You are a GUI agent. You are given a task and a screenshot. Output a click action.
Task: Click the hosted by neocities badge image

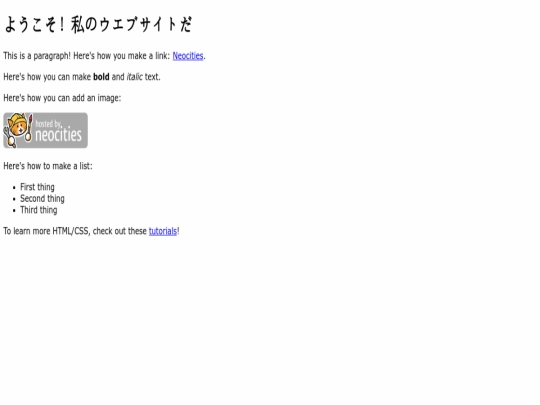tap(45, 131)
